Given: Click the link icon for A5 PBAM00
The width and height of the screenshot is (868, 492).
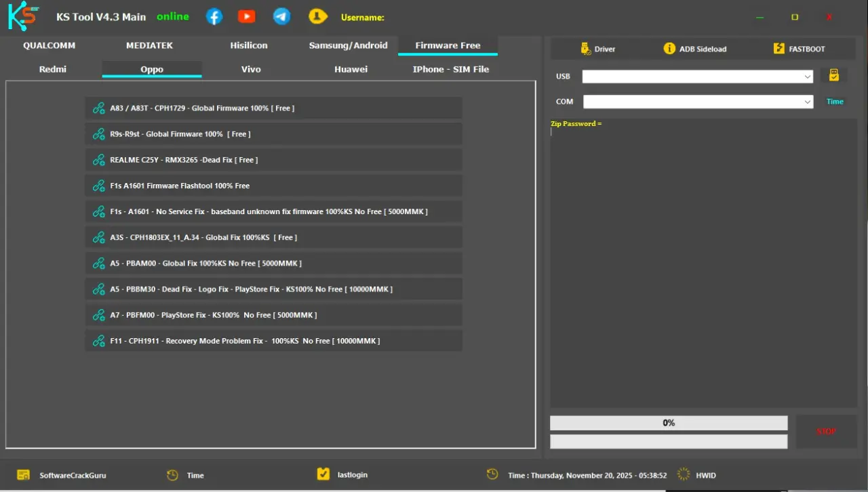Looking at the screenshot, I should pos(98,263).
